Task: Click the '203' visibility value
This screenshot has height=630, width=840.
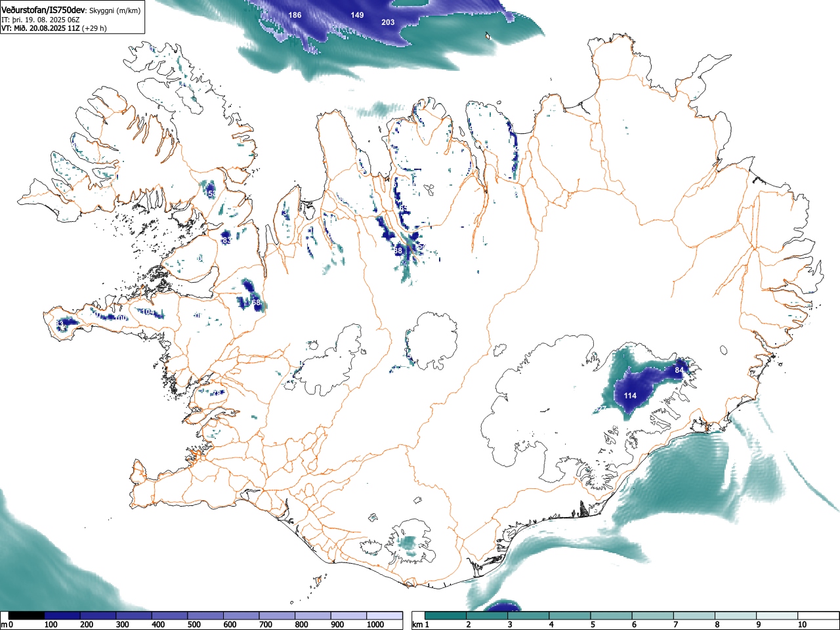Action: (388, 22)
